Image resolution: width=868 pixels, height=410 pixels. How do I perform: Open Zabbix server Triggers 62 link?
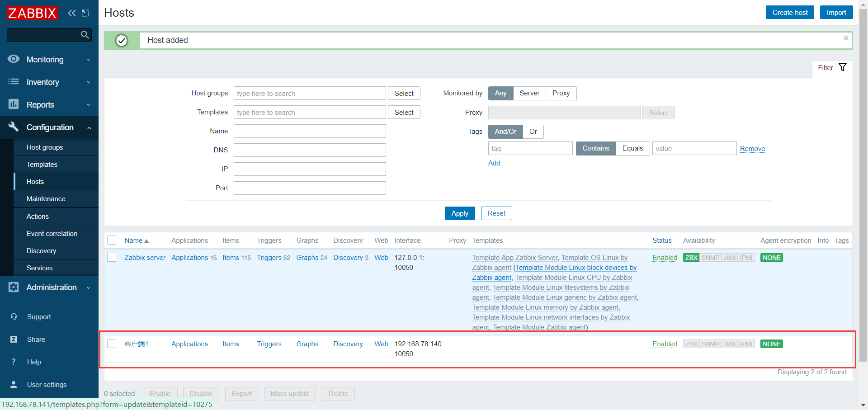click(274, 258)
